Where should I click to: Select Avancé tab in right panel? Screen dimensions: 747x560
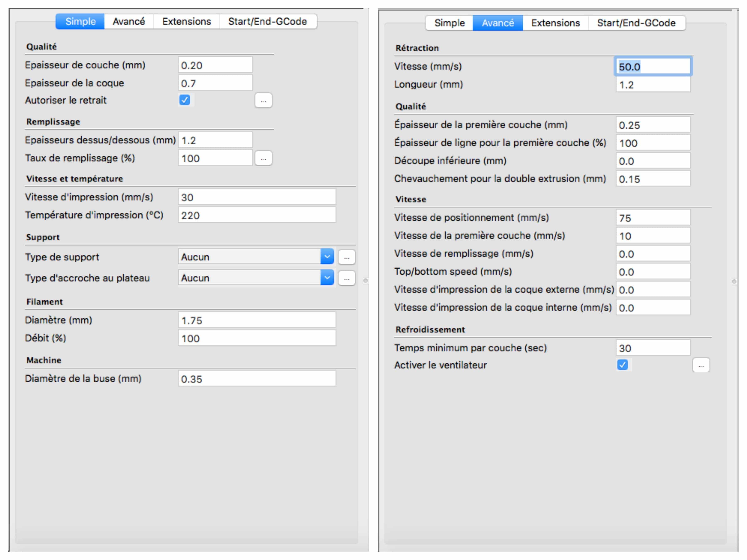[x=498, y=23]
